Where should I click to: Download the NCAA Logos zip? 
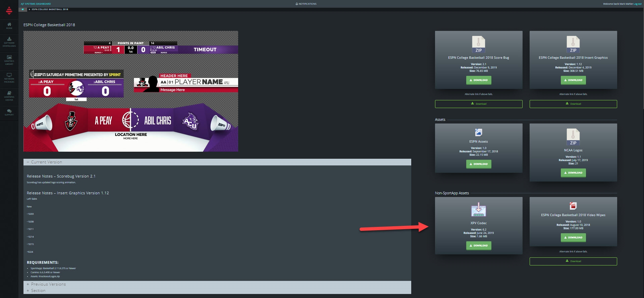(573, 173)
